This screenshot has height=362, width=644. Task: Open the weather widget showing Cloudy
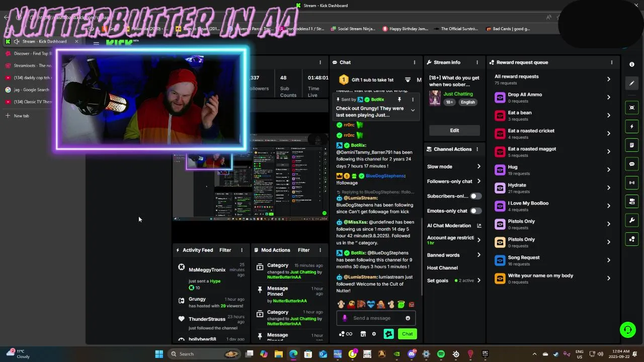[18, 354]
